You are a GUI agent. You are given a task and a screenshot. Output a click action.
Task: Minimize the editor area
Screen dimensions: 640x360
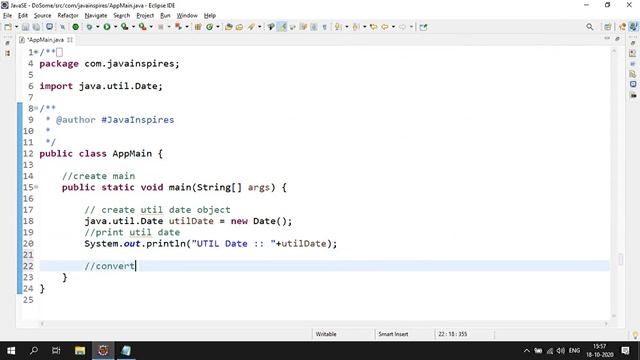[x=607, y=38]
